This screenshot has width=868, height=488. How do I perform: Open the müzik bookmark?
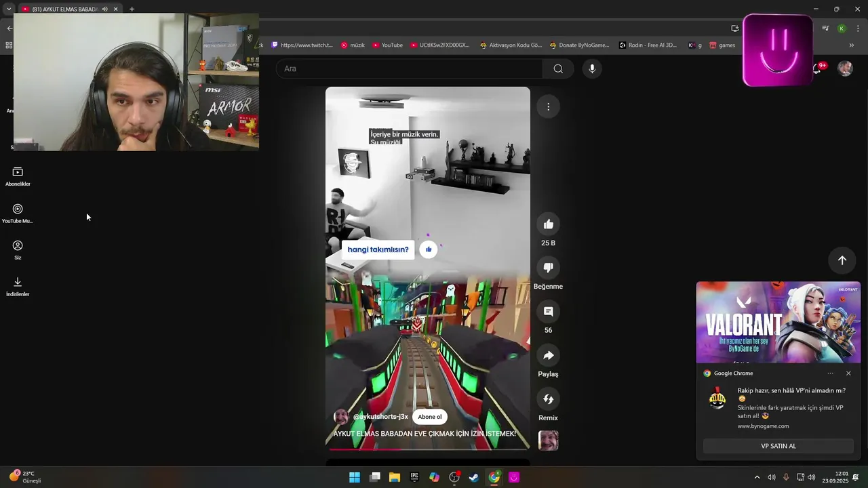353,45
